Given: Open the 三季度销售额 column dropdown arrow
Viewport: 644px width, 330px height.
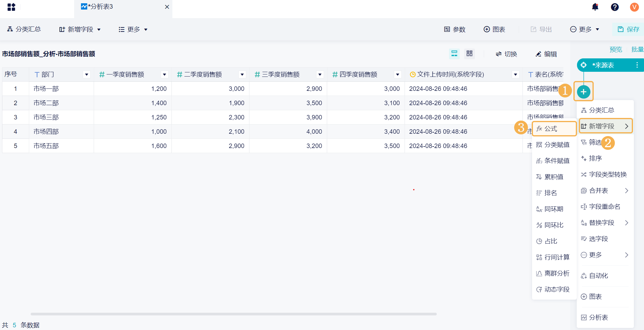Looking at the screenshot, I should (x=320, y=74).
